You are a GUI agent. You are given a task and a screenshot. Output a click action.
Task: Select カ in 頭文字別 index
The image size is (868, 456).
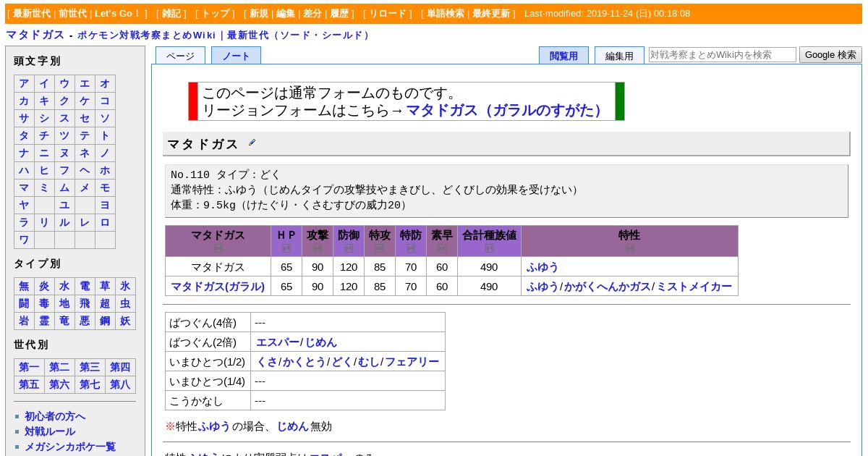(x=24, y=101)
